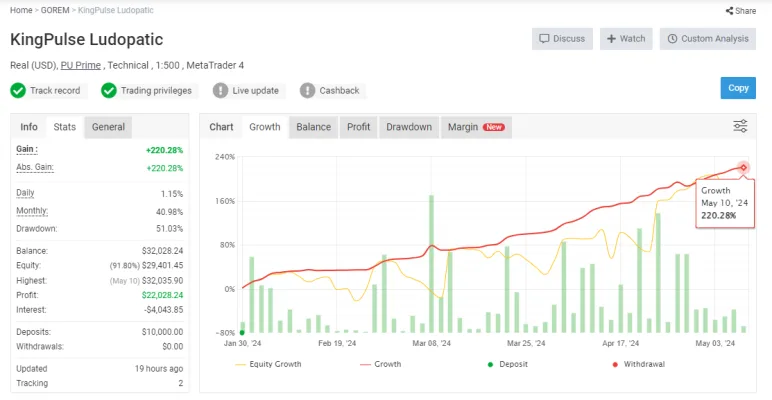This screenshot has width=772, height=400.
Task: Click the Discuss speech bubble button
Action: coord(562,39)
